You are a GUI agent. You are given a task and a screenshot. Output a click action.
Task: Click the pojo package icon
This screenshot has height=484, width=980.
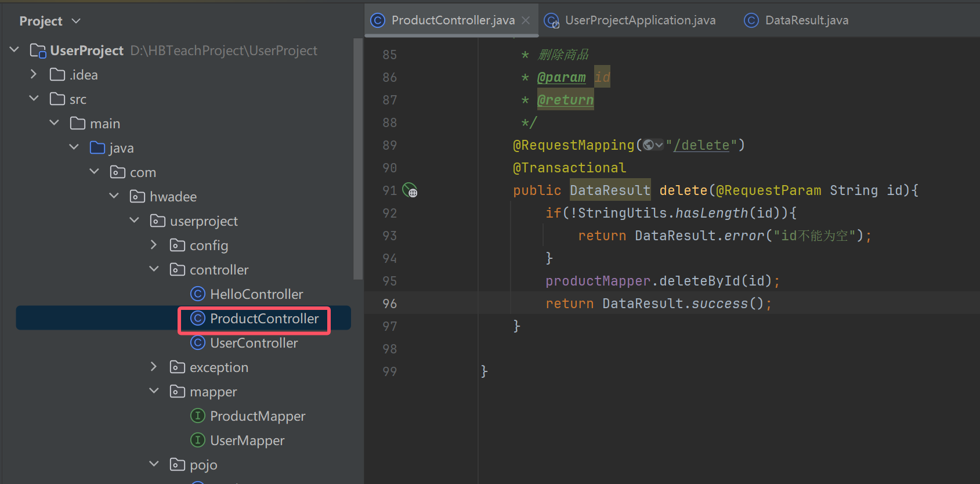point(178,464)
